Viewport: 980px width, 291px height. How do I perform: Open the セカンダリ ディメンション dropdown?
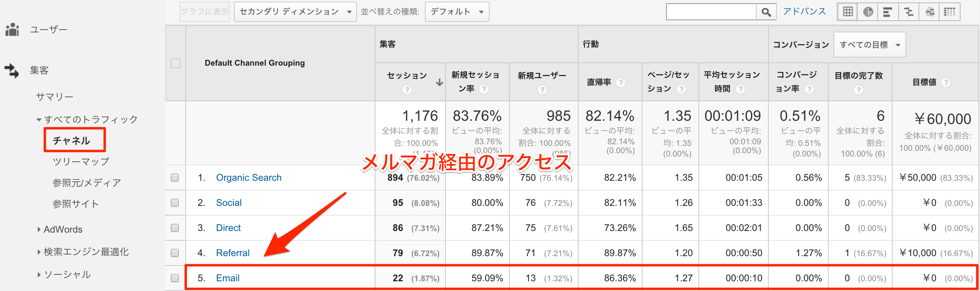pos(295,12)
